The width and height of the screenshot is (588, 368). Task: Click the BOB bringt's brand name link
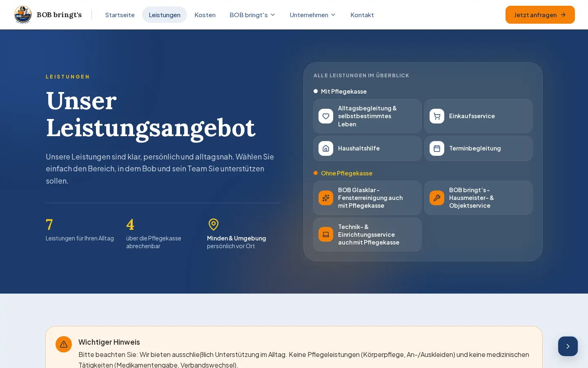click(x=59, y=15)
